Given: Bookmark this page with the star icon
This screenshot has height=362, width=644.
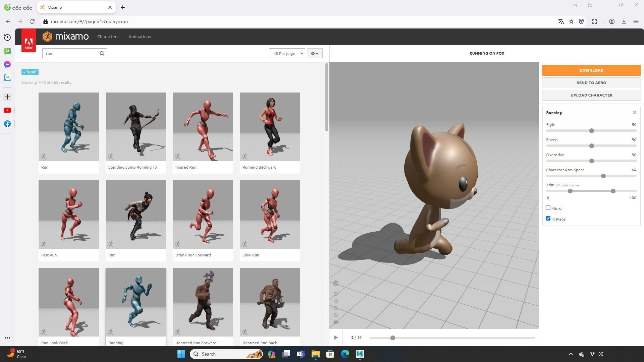Looking at the screenshot, I should (x=571, y=21).
